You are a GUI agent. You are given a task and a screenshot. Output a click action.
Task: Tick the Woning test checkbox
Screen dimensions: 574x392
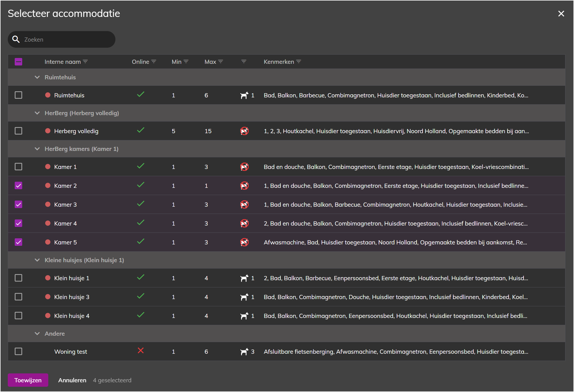point(19,351)
